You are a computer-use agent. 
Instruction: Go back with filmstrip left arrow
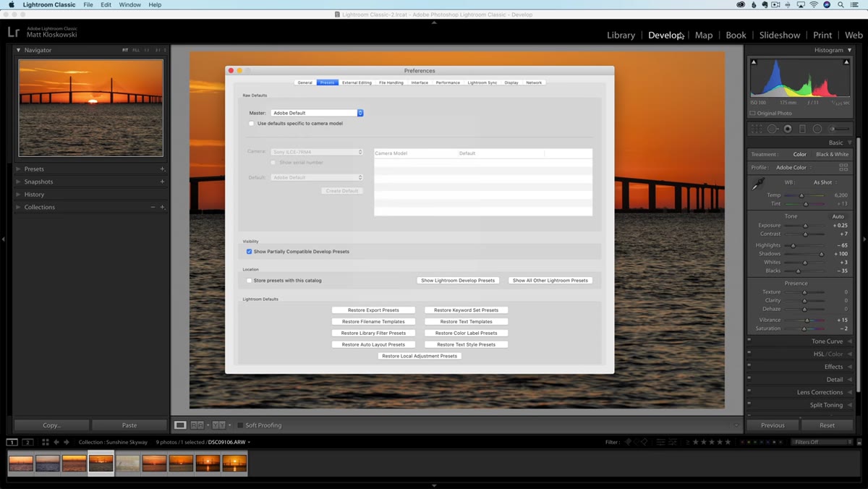point(56,442)
